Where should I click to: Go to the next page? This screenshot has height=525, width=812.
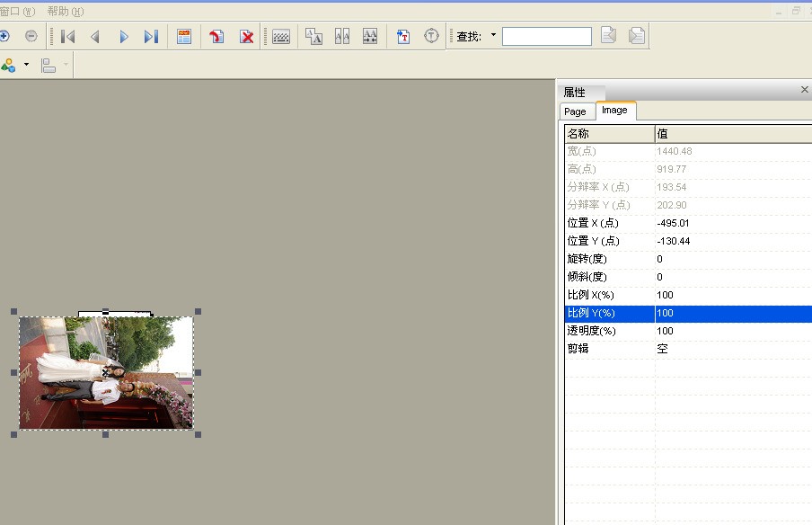pos(124,37)
